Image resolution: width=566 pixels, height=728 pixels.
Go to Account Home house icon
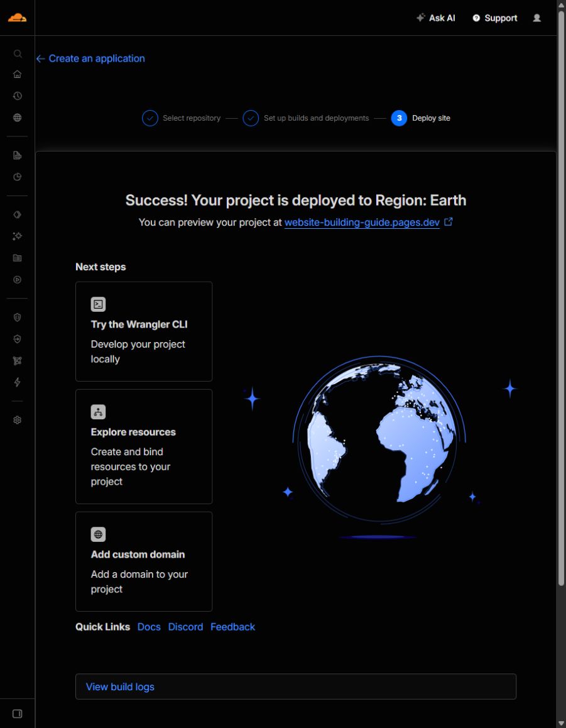[17, 74]
